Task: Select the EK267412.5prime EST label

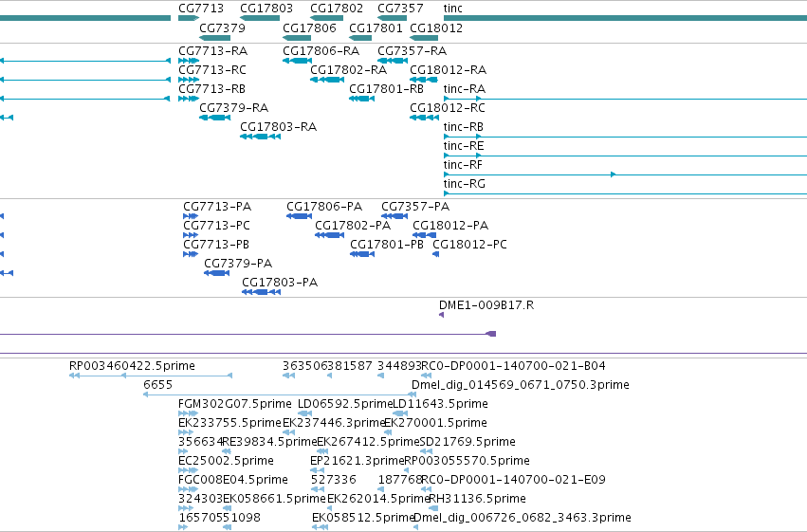Action: coord(368,443)
